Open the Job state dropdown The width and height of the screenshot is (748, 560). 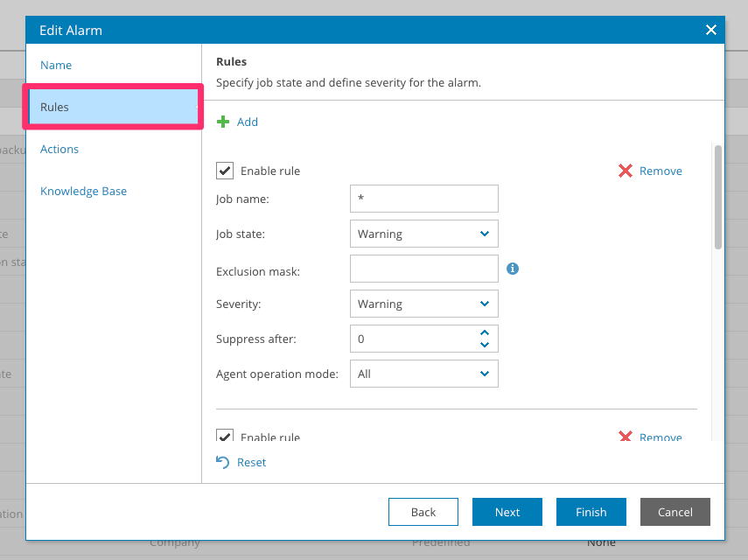coord(423,234)
